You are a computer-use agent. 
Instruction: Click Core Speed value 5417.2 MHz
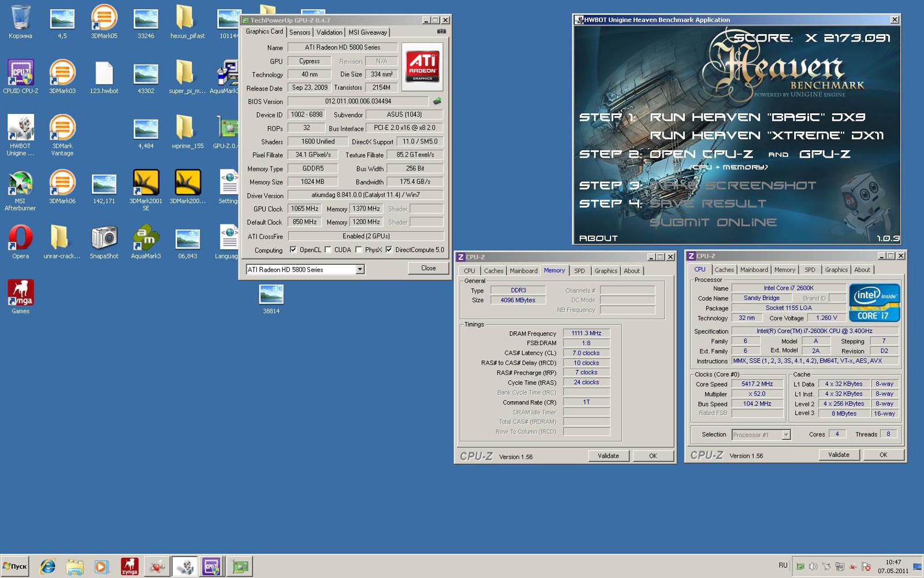click(x=757, y=384)
